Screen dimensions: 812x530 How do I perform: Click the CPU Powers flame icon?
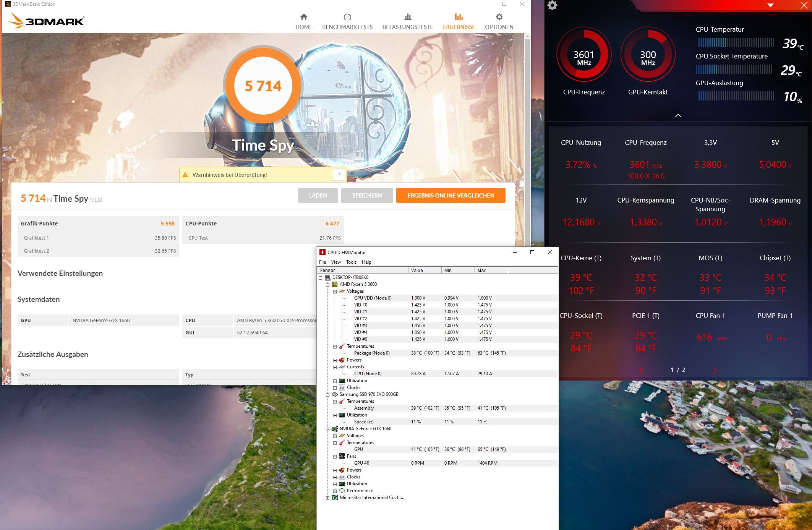342,360
